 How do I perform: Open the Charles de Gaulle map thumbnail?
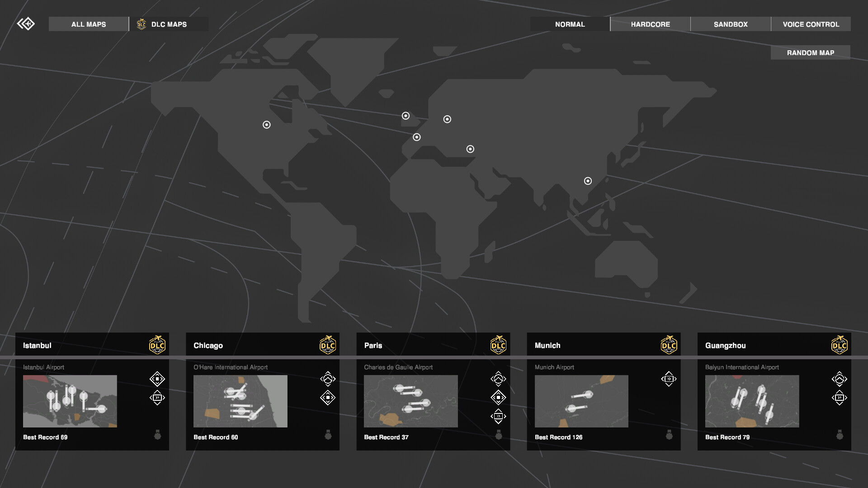411,401
